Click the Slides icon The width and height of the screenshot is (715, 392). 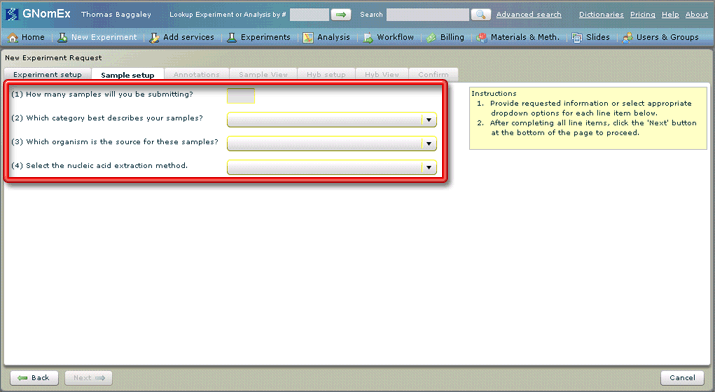pos(577,37)
